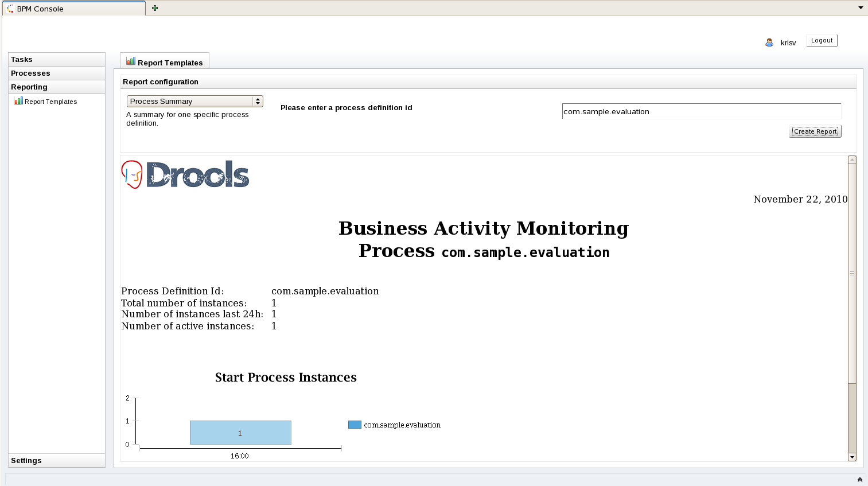Open a new tab with plus icon
This screenshot has width=868, height=486.
[x=155, y=8]
